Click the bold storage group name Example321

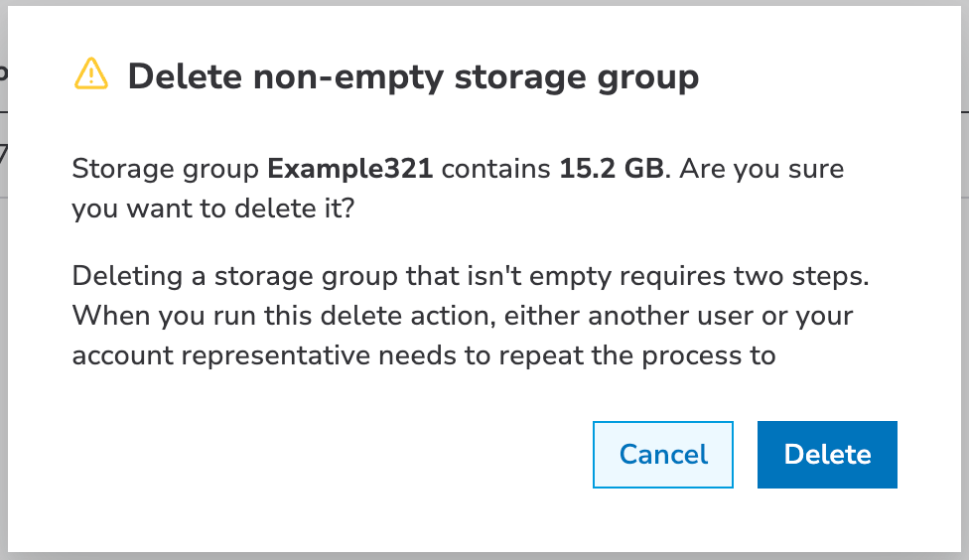350,169
